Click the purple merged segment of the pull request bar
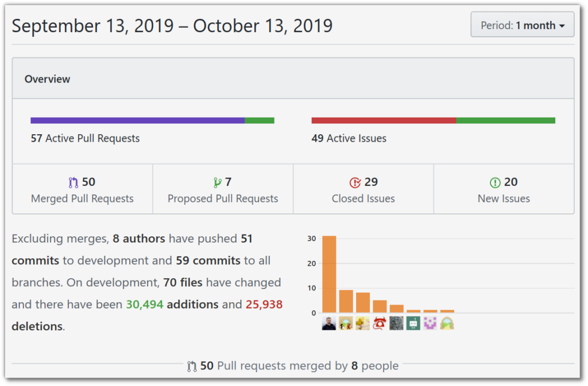 [x=138, y=120]
